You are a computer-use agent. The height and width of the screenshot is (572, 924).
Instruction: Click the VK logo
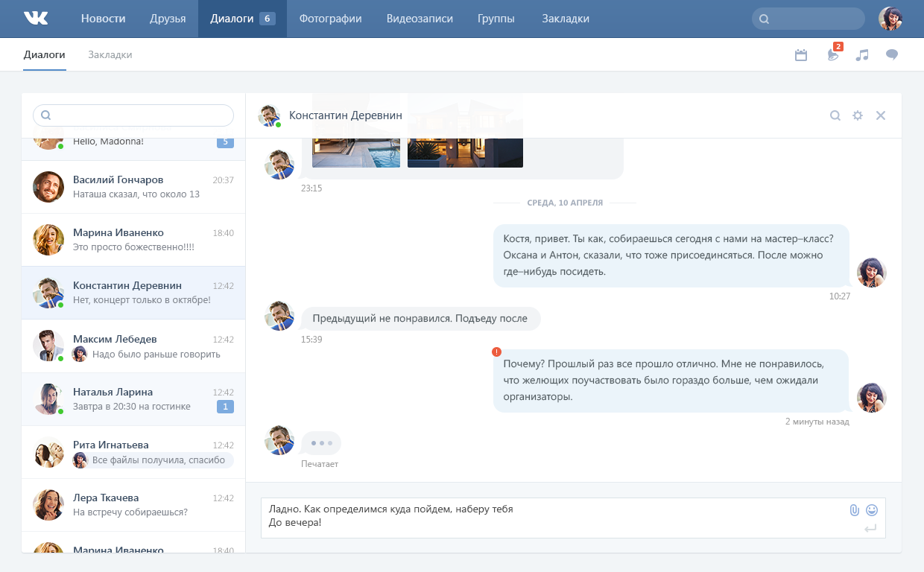coord(36,18)
